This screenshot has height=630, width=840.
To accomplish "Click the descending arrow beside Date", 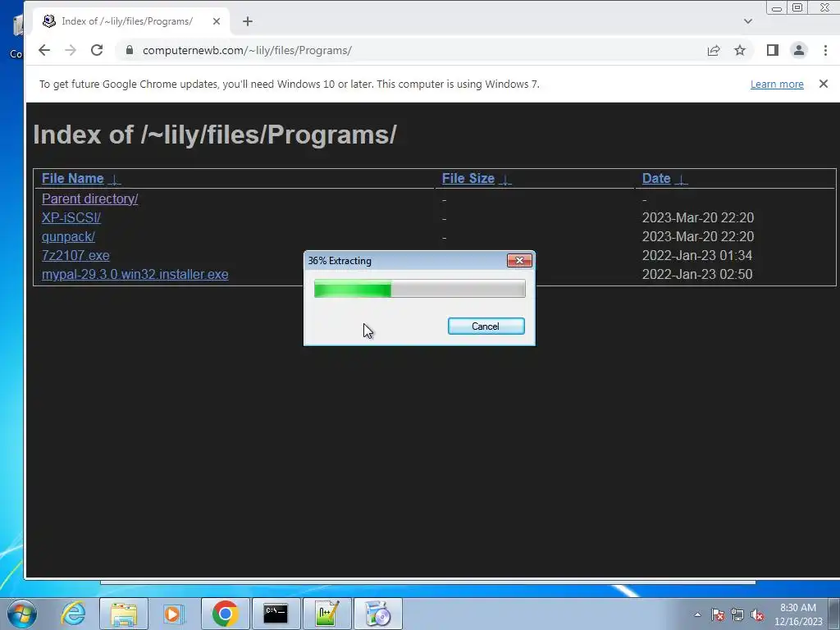I will pyautogui.click(x=681, y=180).
